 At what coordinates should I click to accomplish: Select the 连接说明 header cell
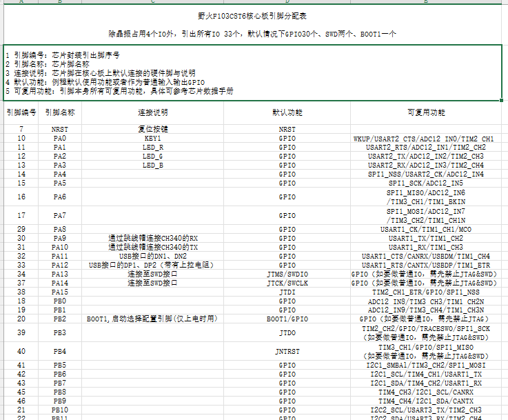[x=152, y=112]
